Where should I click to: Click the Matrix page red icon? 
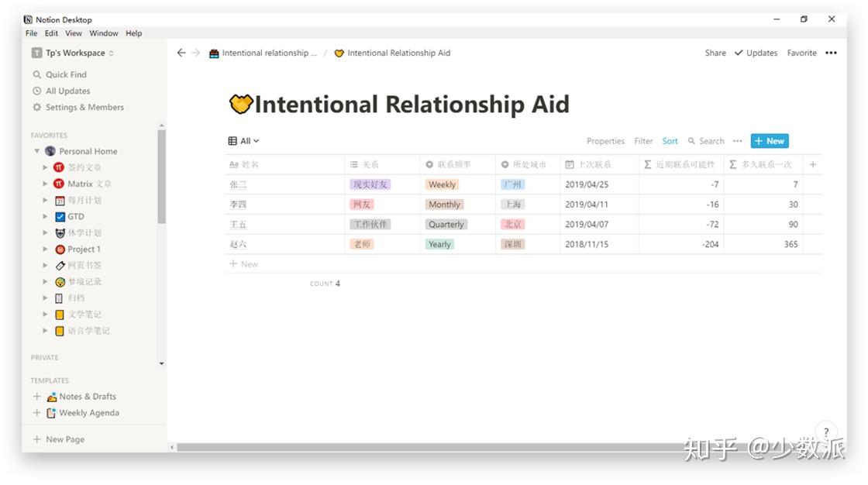59,184
